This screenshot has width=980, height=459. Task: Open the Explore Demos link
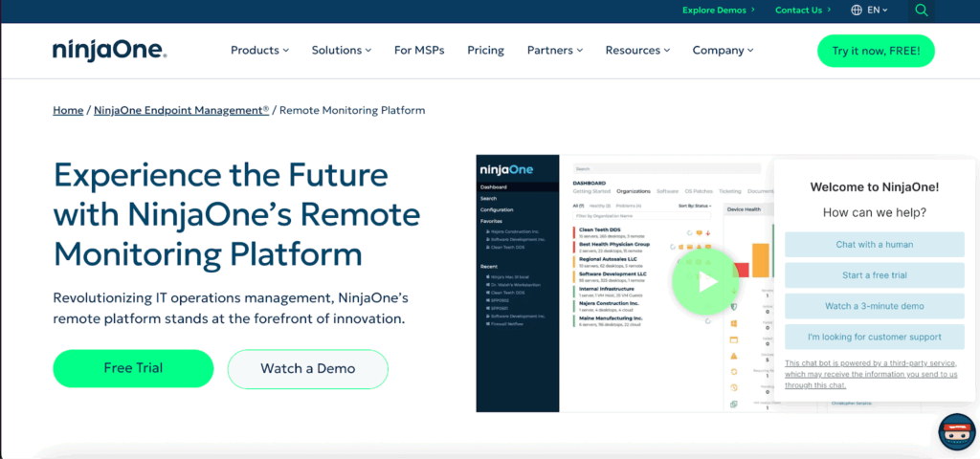(718, 11)
